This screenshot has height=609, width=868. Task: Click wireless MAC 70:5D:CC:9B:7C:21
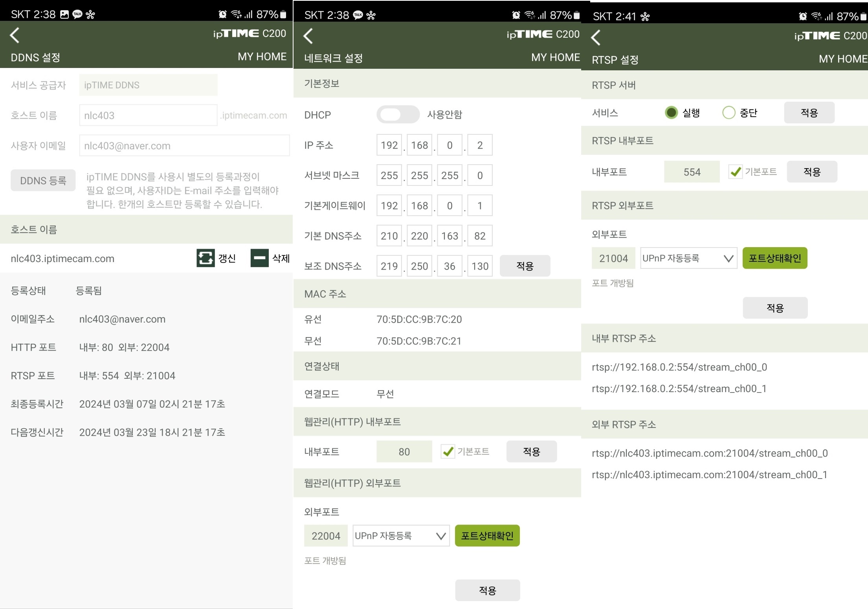419,341
